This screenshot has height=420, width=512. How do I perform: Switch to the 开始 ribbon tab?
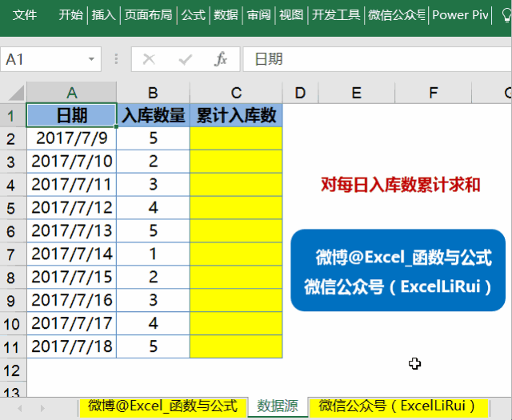point(70,15)
